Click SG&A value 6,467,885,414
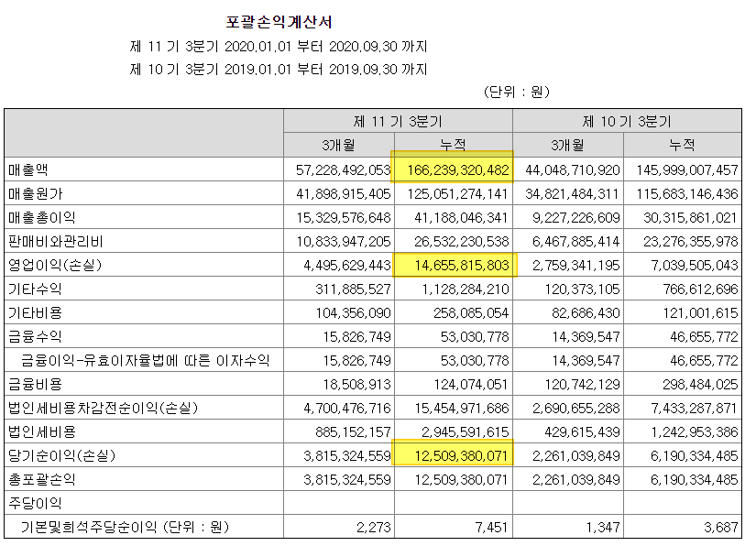This screenshot has width=756, height=546. [x=575, y=242]
